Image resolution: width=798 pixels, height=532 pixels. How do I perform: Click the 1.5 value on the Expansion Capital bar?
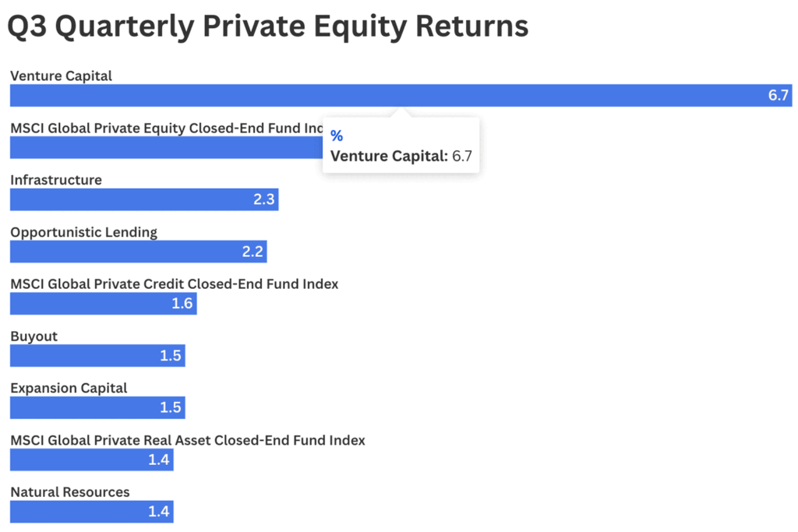pyautogui.click(x=171, y=408)
